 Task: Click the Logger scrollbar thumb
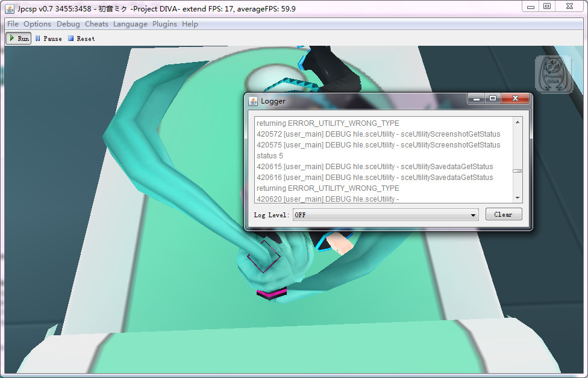coord(518,171)
